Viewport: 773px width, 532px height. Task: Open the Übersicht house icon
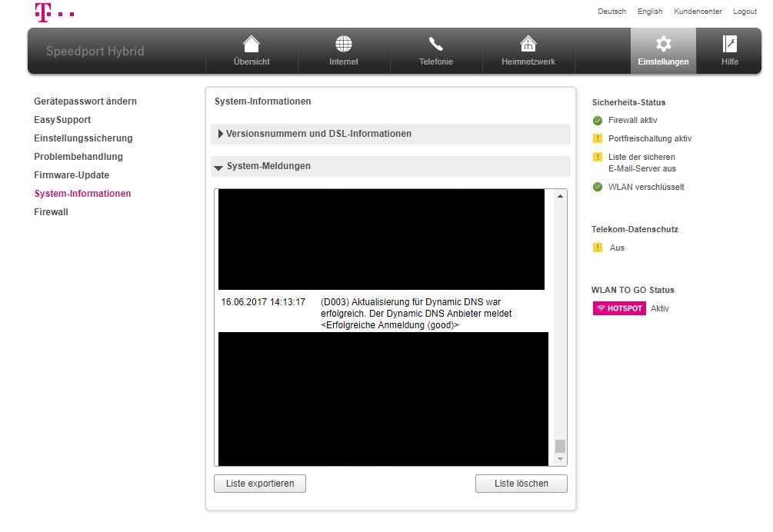pyautogui.click(x=252, y=44)
